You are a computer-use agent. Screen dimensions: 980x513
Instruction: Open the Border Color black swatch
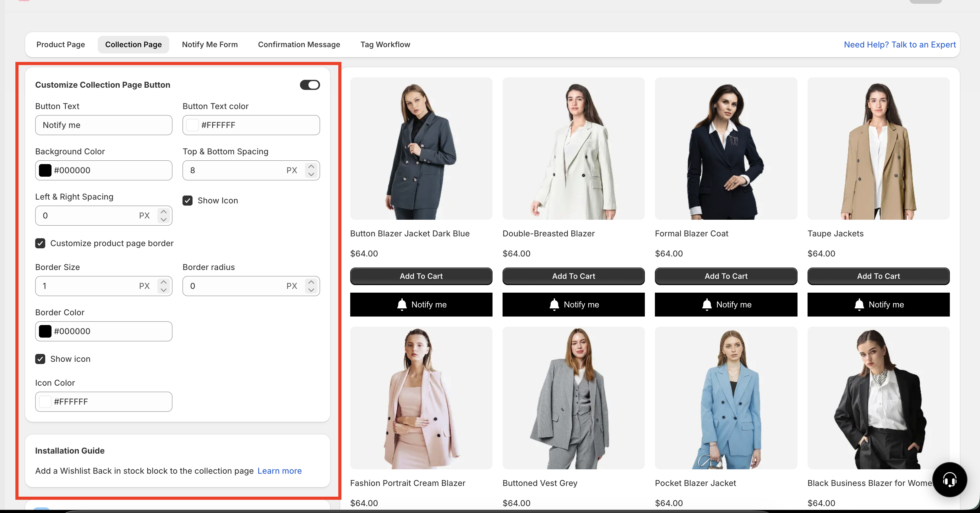[x=45, y=331]
